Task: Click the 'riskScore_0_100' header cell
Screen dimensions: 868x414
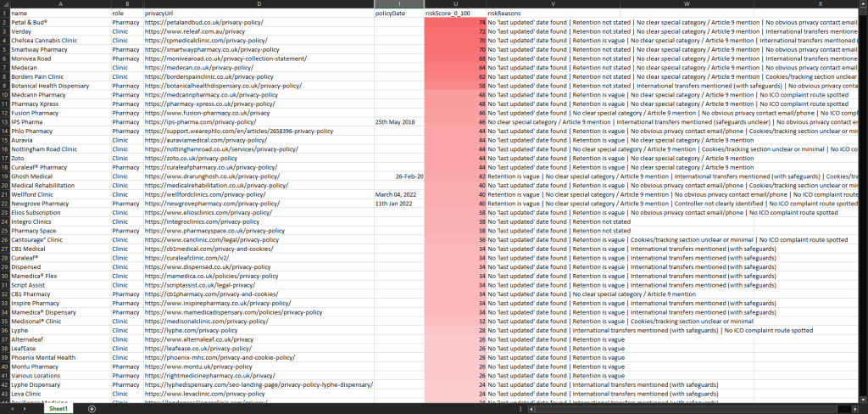Action: tap(455, 12)
